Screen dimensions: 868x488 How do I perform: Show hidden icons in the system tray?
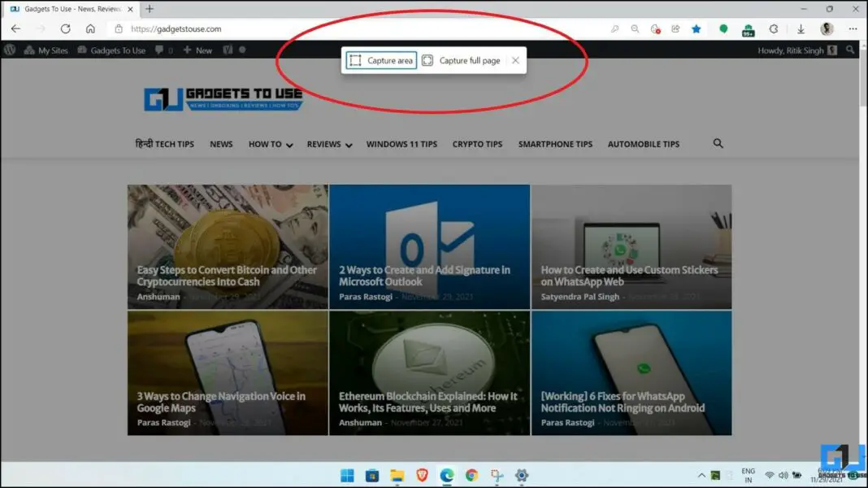(701, 475)
